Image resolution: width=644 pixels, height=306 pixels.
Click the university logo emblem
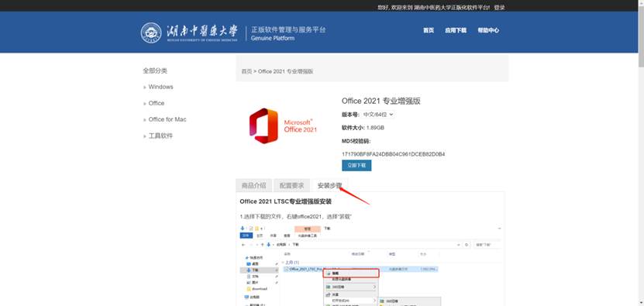(x=151, y=33)
